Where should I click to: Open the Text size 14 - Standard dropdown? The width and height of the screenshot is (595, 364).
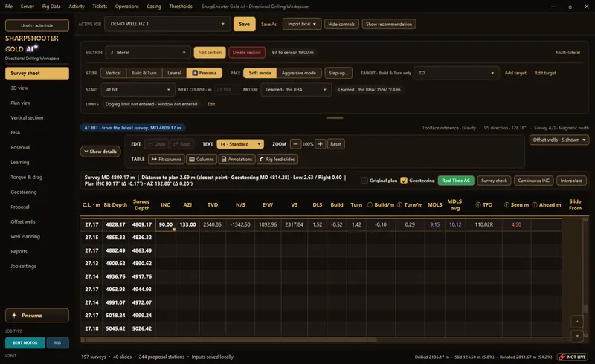pos(239,144)
